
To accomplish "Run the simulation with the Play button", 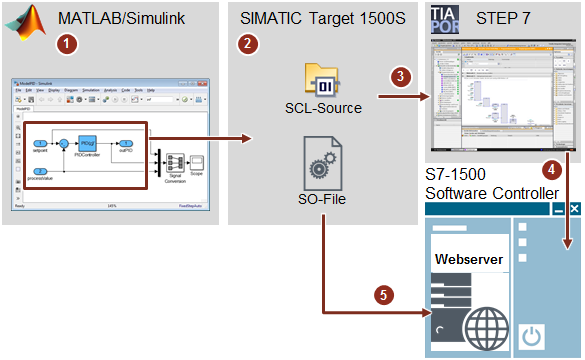I will pos(115,99).
